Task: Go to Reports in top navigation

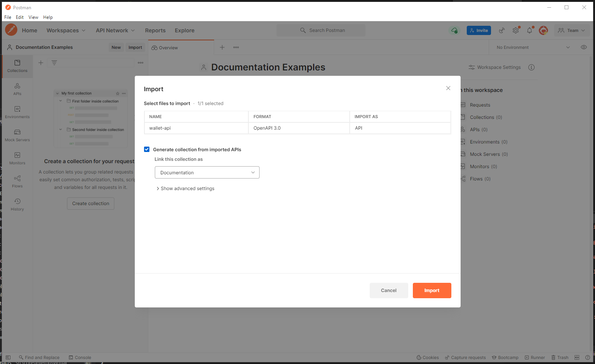Action: (155, 30)
